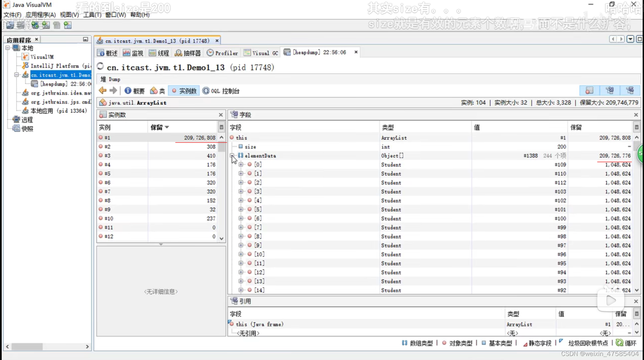This screenshot has height=360, width=644.
Task: Click the applications panel horizontal scrollbar thumb
Action: tap(28, 346)
